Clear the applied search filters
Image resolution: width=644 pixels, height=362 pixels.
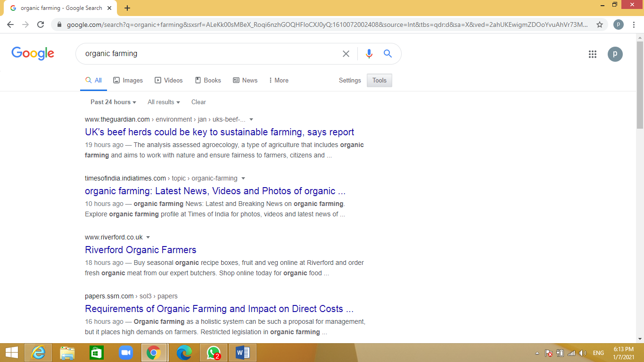point(198,102)
